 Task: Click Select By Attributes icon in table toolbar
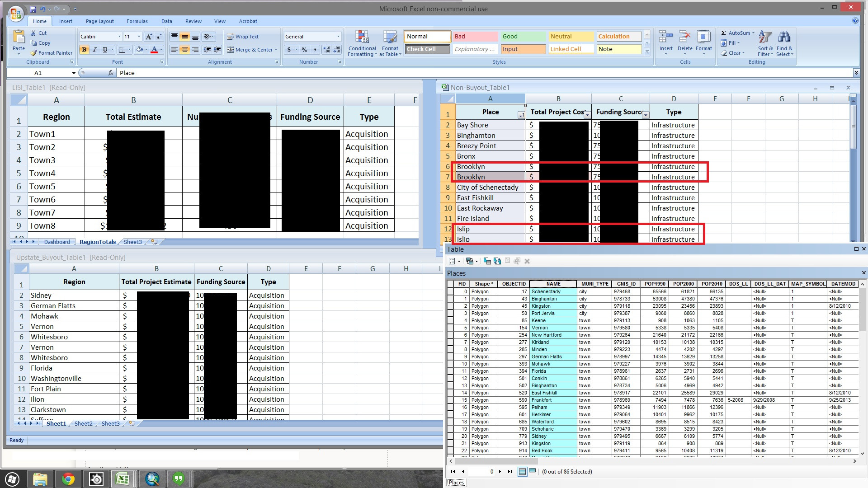[x=487, y=261]
